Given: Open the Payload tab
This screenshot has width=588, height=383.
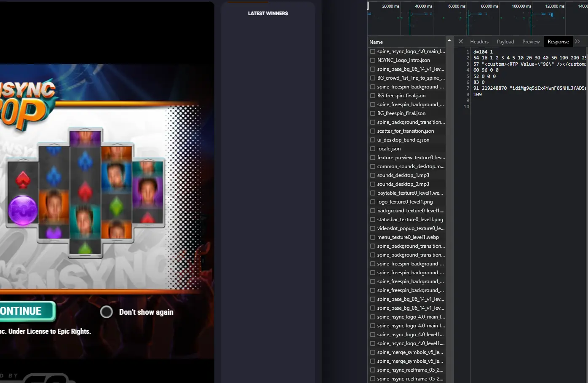Looking at the screenshot, I should [505, 42].
